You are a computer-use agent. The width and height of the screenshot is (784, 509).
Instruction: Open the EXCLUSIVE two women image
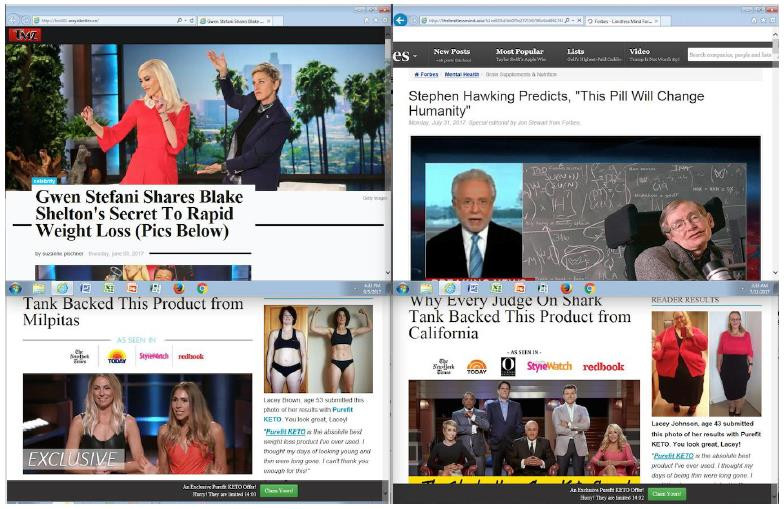click(138, 424)
